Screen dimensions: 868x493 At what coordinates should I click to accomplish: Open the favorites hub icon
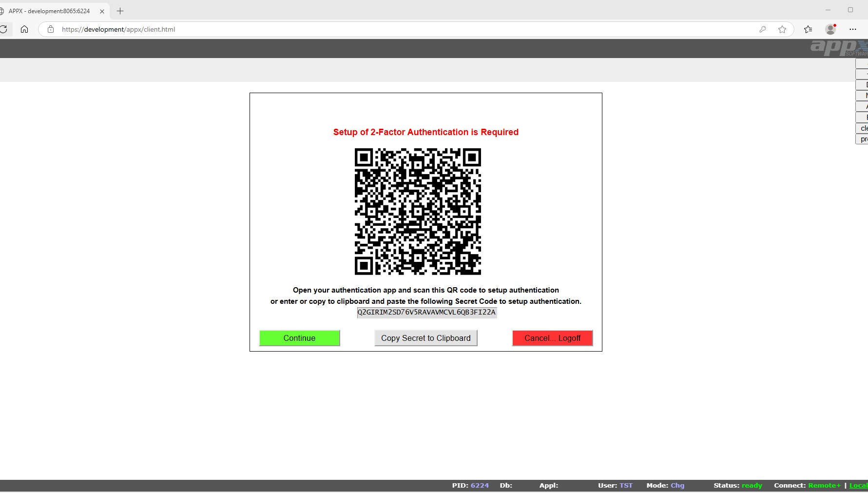808,29
